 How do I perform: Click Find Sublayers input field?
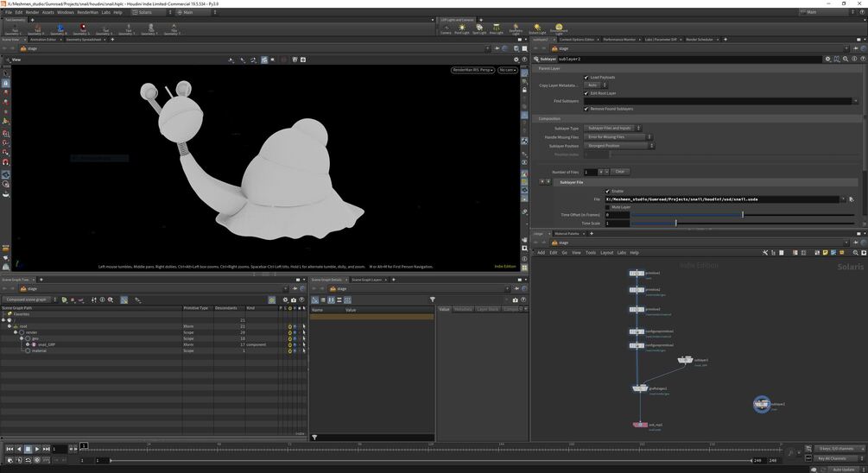[718, 101]
